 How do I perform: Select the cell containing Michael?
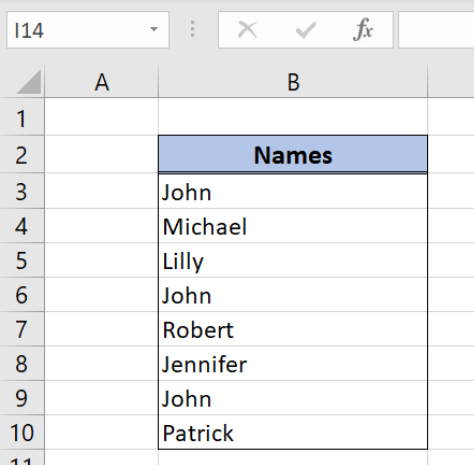293,226
